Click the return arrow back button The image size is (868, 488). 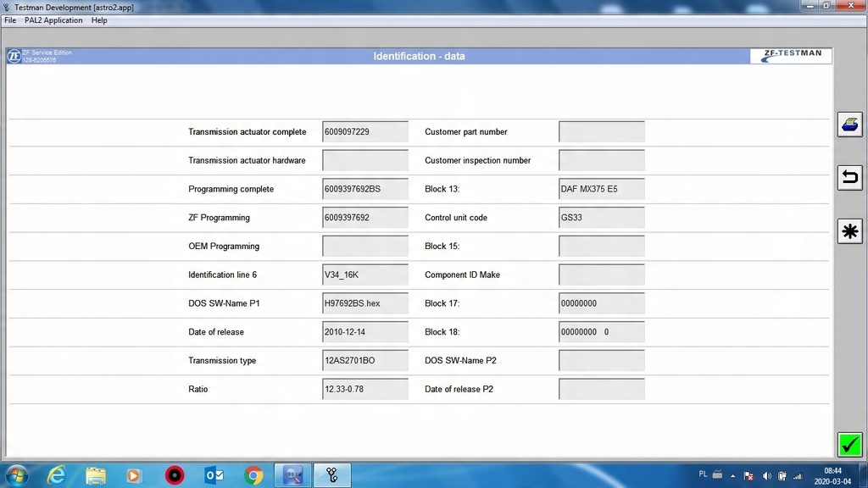849,178
